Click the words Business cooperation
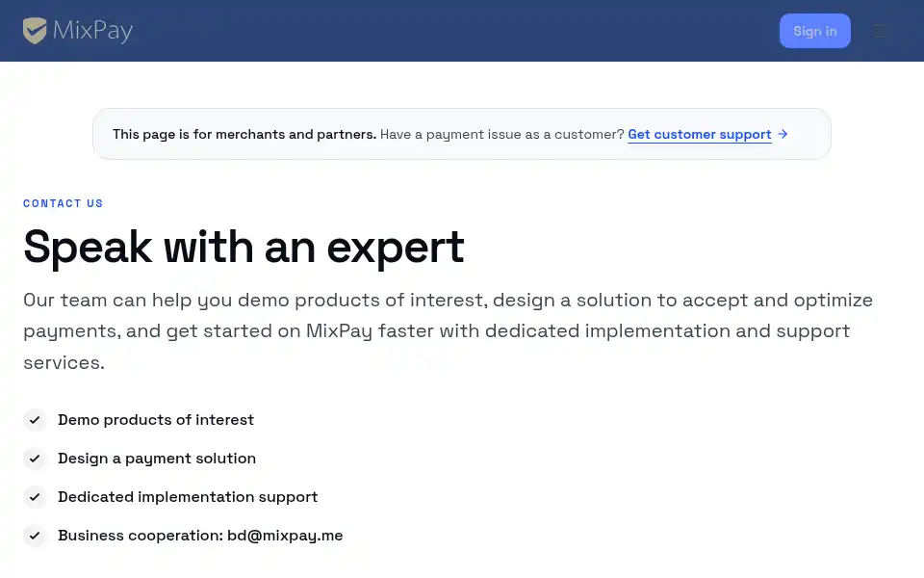Viewport: 924px width, 578px height. [141, 536]
